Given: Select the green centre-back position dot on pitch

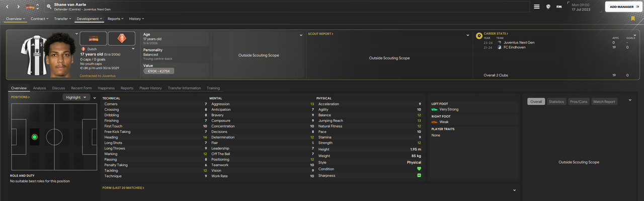Looking at the screenshot, I should (x=34, y=137).
